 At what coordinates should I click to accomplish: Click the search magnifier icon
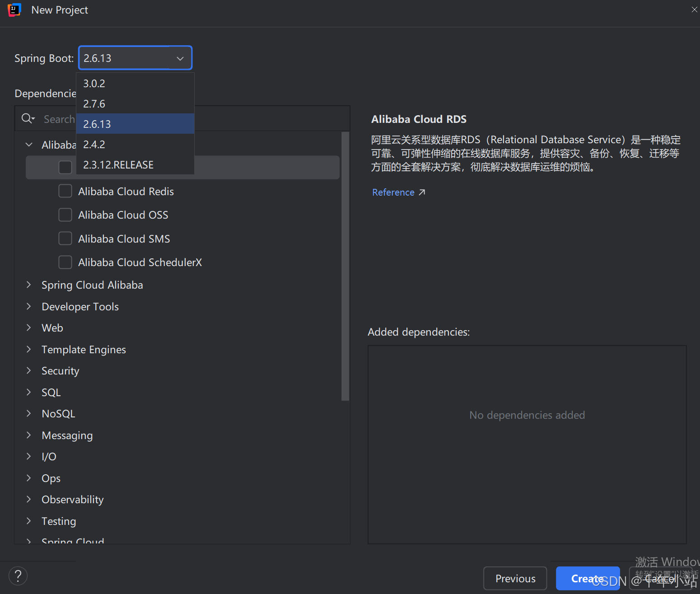[28, 119]
